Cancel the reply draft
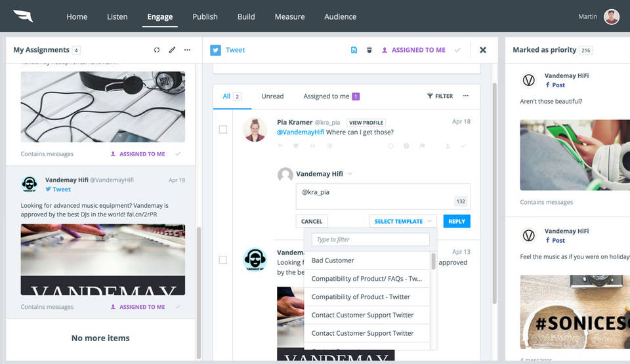 point(311,222)
